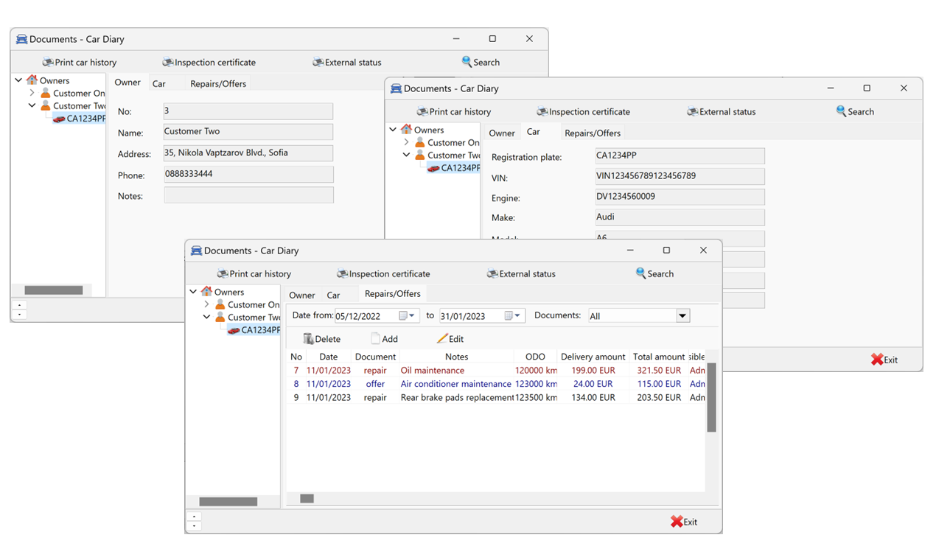Open Repairs/Offers tab in Owner window
This screenshot has height=560, width=936.
pos(218,83)
